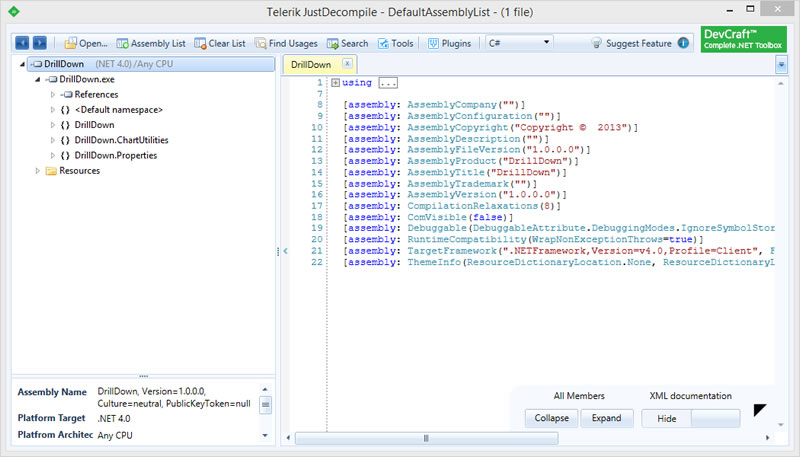
Task: Expand all members
Action: point(607,418)
